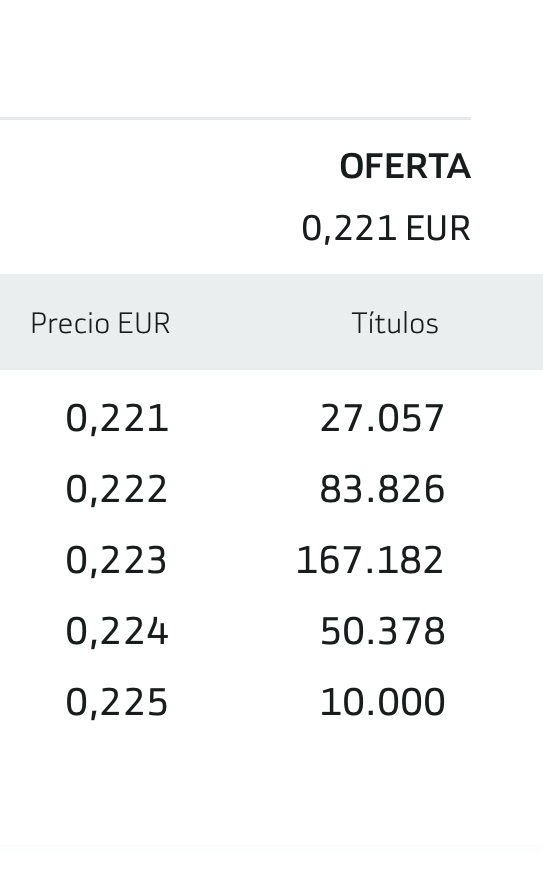
Task: Select 27.057 titles value
Action: (382, 418)
